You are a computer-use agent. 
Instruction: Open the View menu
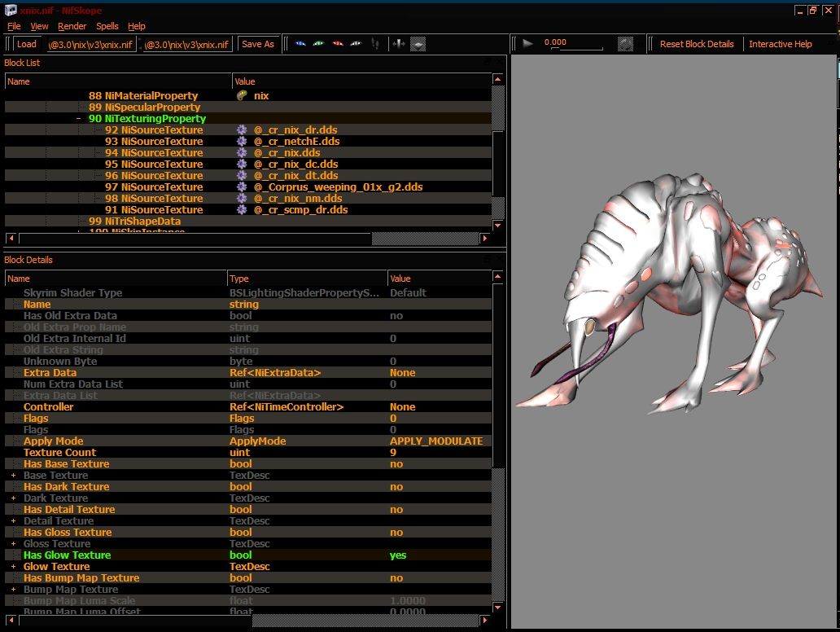click(39, 26)
